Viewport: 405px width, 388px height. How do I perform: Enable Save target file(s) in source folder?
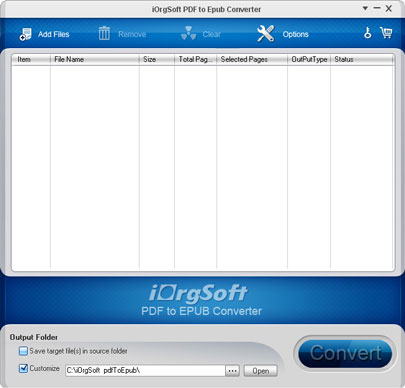[x=23, y=351]
